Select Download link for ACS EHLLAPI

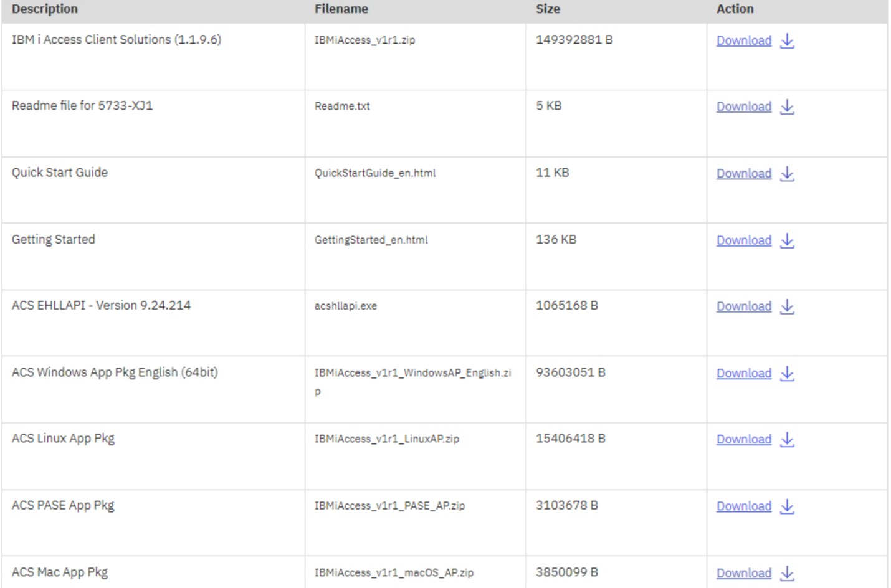click(743, 307)
